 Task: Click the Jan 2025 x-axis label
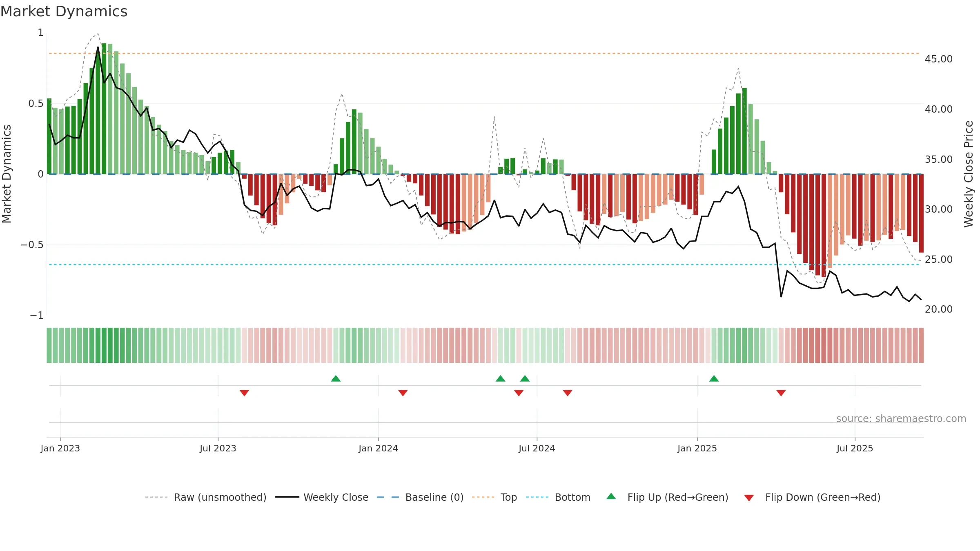pyautogui.click(x=697, y=448)
